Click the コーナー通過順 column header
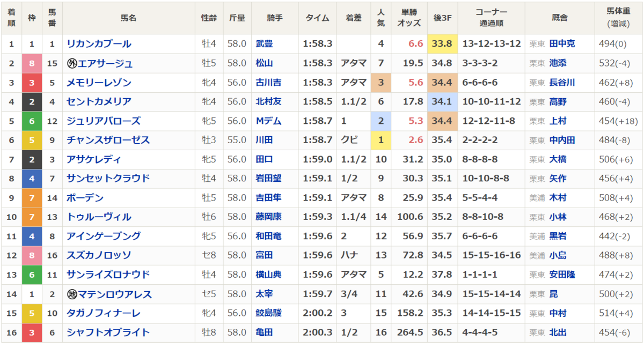Screen dimensions: 644x347 [x=491, y=18]
